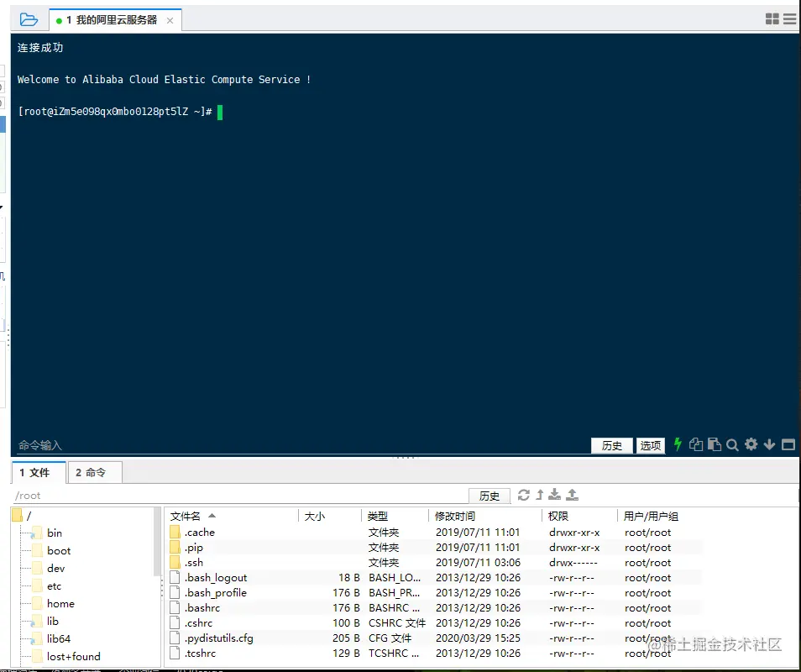The width and height of the screenshot is (801, 672).
Task: Select the .pydistutils.cfg file
Action: click(x=434, y=638)
